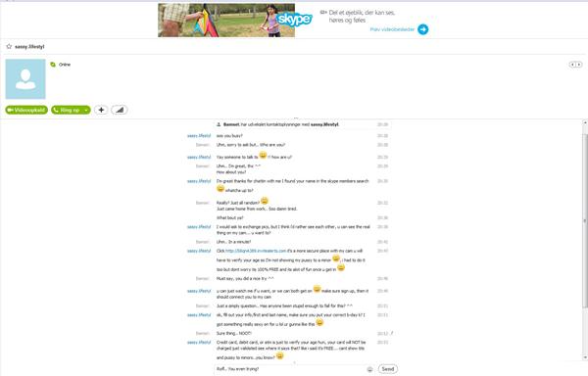This screenshot has width=588, height=376.
Task: Click the favorite star beside sassy.lifestyl
Action: point(9,46)
